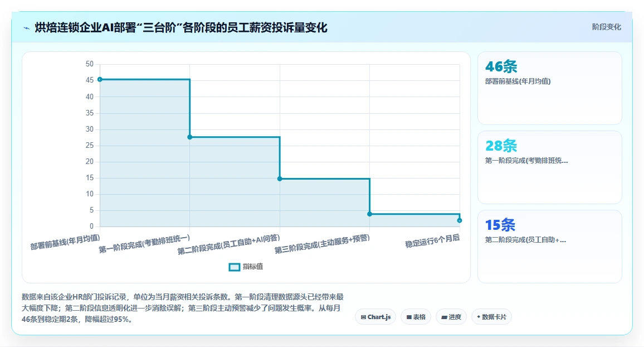Select the Chart.js tag button

click(375, 317)
